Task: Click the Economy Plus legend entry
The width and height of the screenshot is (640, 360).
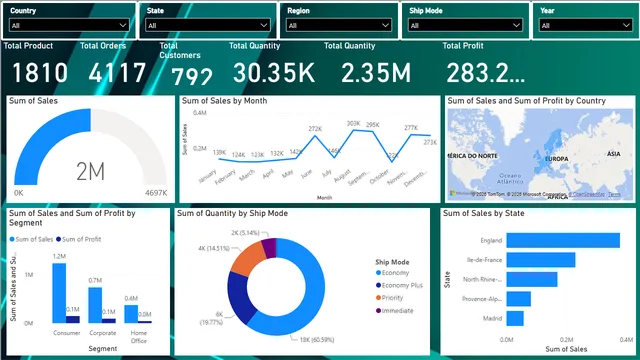Action: [399, 285]
